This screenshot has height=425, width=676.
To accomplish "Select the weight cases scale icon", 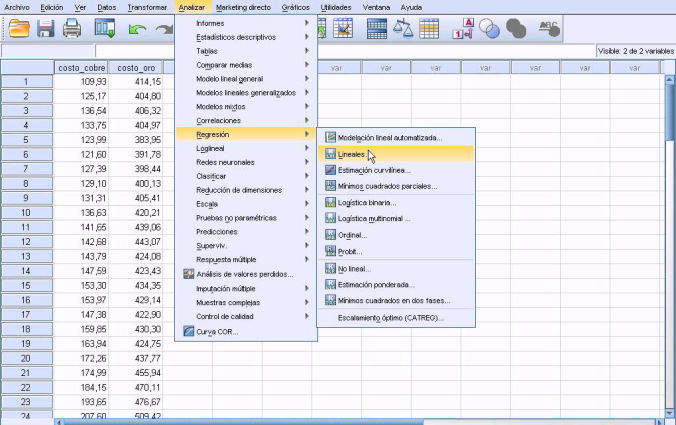I will [403, 29].
